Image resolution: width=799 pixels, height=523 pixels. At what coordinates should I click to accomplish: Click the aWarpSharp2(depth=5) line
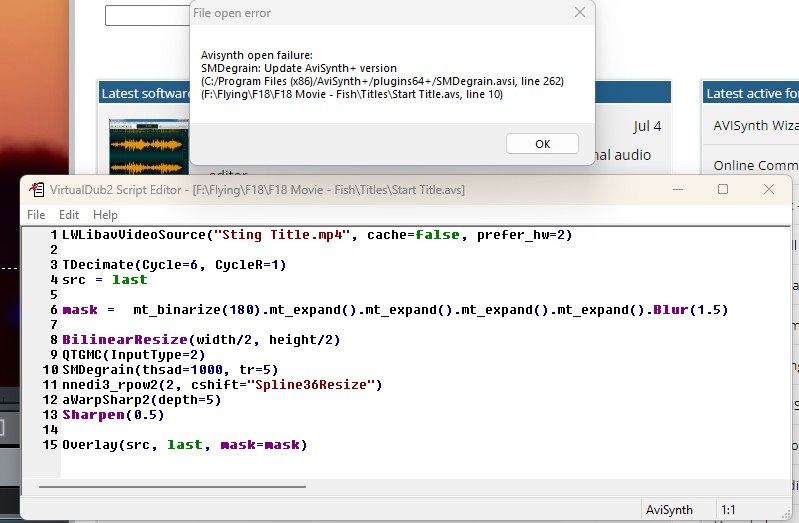pyautogui.click(x=142, y=400)
